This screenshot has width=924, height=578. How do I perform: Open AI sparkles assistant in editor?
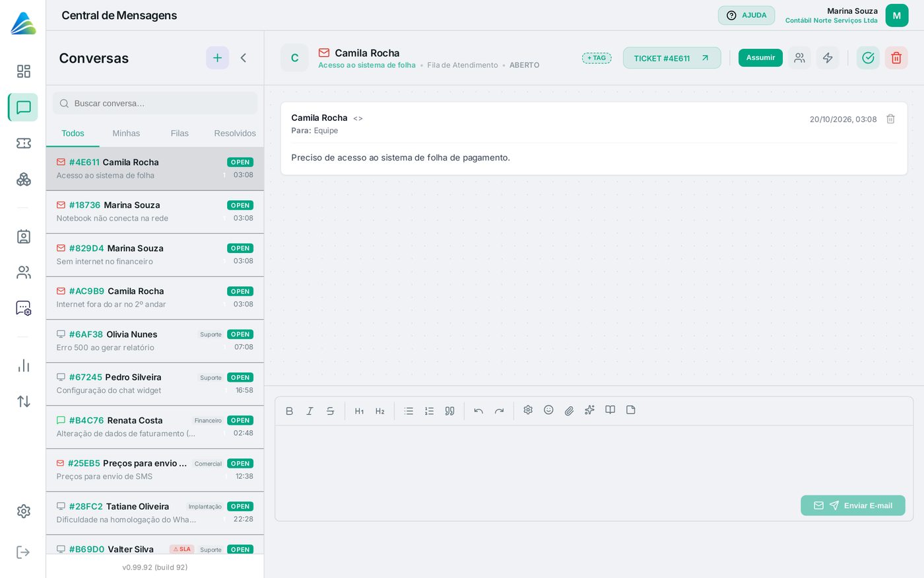tap(589, 410)
